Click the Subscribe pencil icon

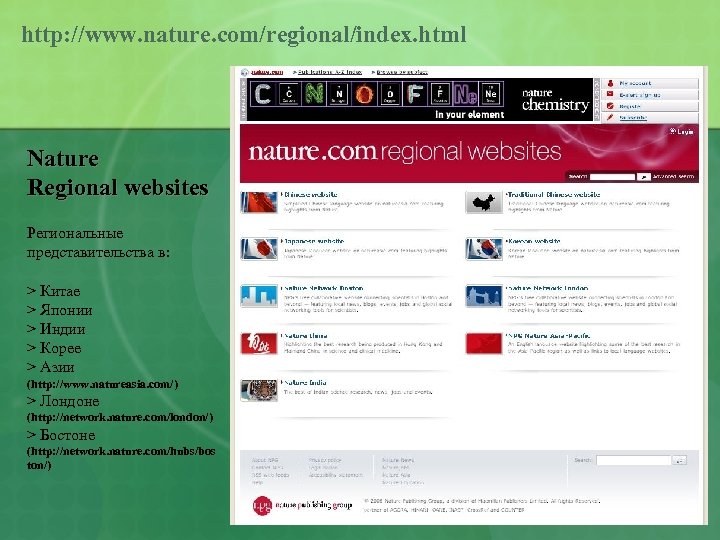click(x=610, y=118)
